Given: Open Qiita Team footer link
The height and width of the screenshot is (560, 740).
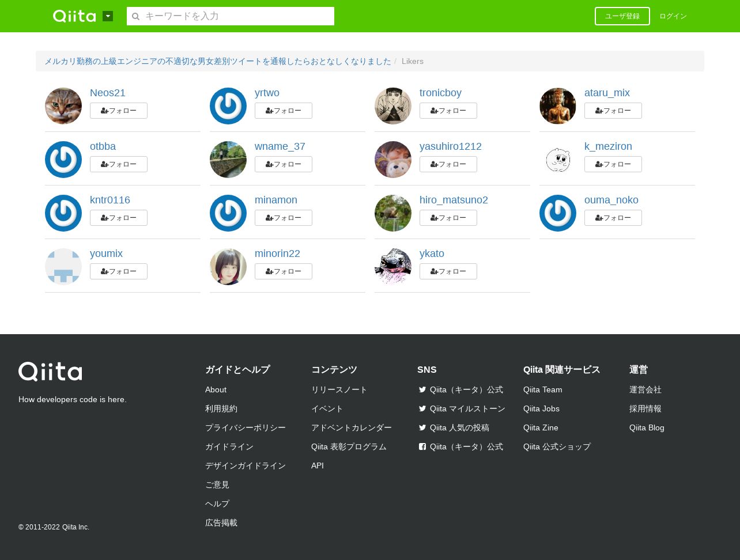Looking at the screenshot, I should (543, 389).
